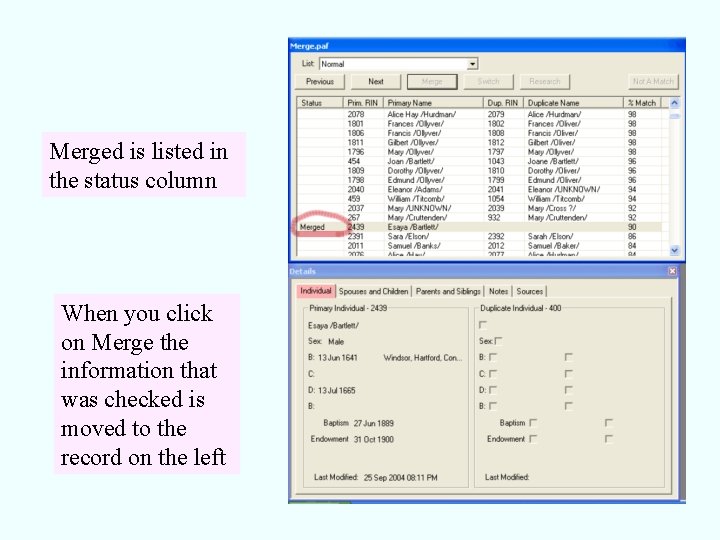
Task: Click the Baptism date 27 Jun 1889
Action: coord(374,423)
